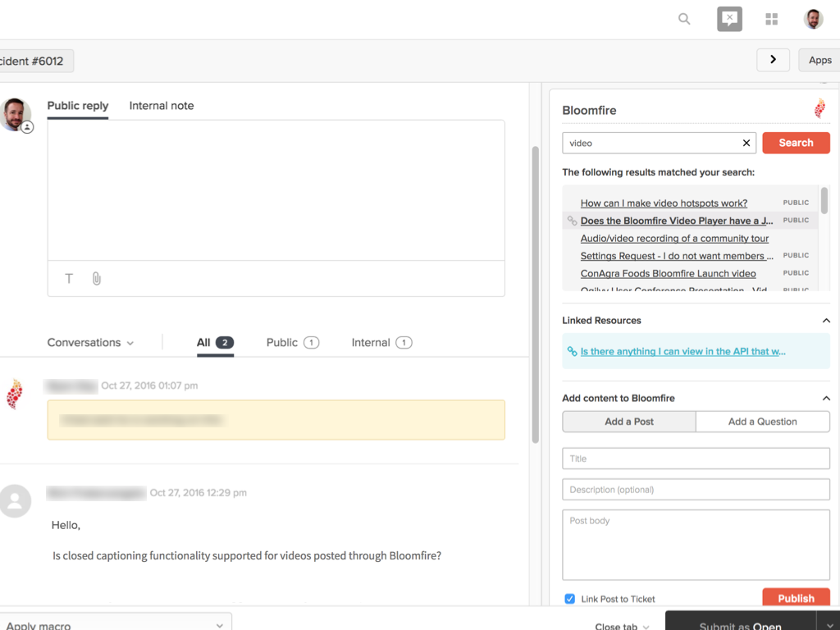Click the Bloomfire logo in app panel
Screen dimensions: 840x630
click(x=819, y=109)
